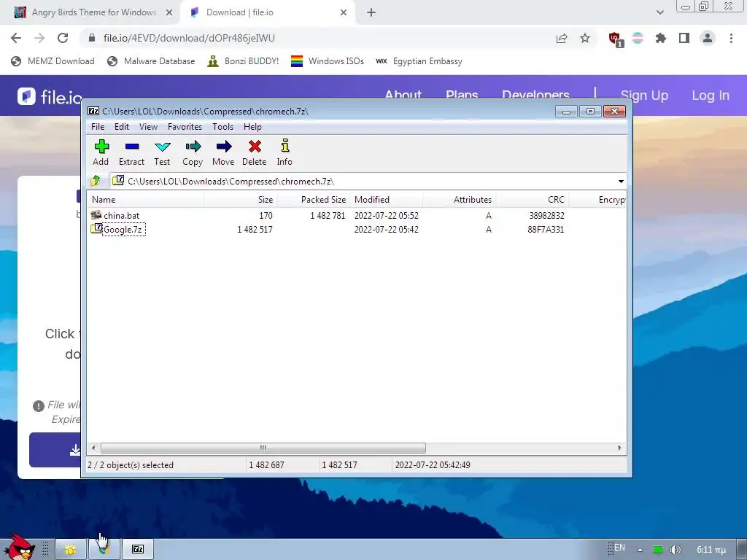747x560 pixels.
Task: Click the taskbar clock showing 6:11
Action: (x=712, y=550)
